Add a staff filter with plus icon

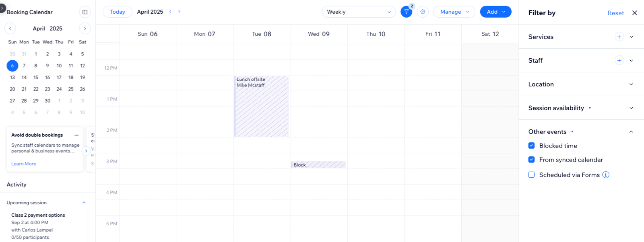point(619,61)
